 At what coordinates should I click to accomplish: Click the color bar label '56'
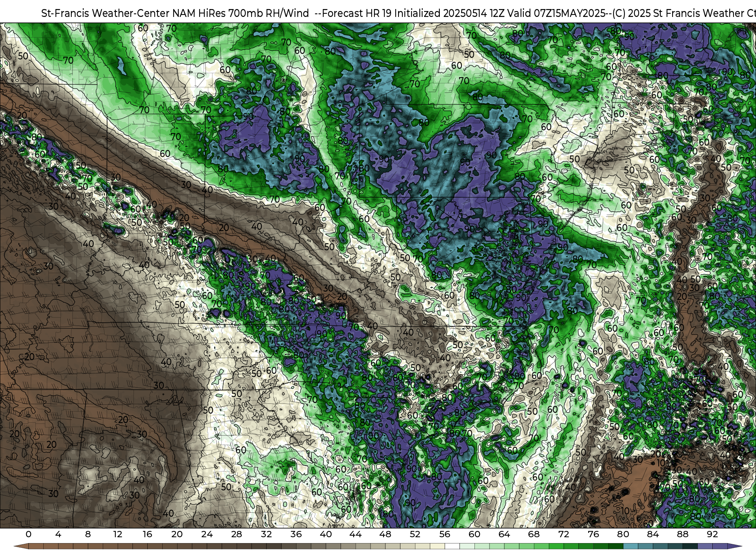[x=445, y=534]
